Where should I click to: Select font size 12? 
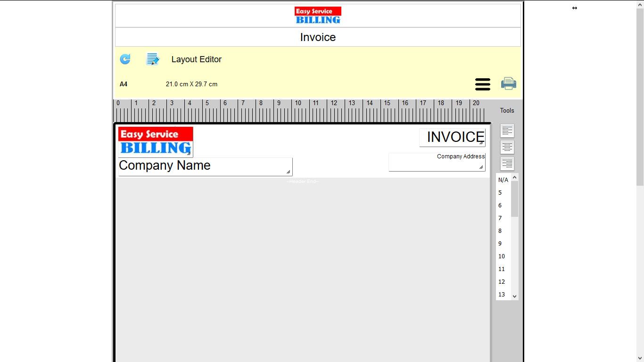click(504, 282)
